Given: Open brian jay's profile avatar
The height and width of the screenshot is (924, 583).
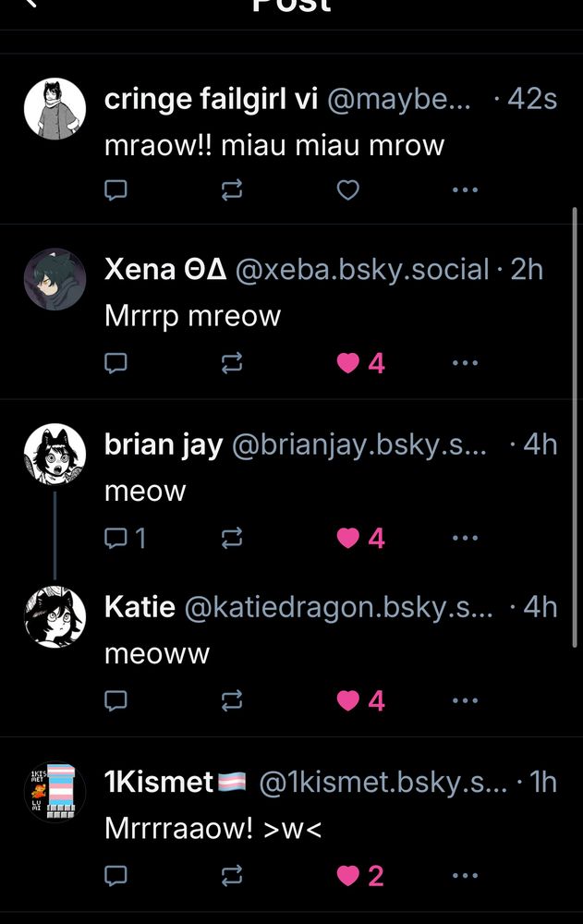Looking at the screenshot, I should coord(55,455).
